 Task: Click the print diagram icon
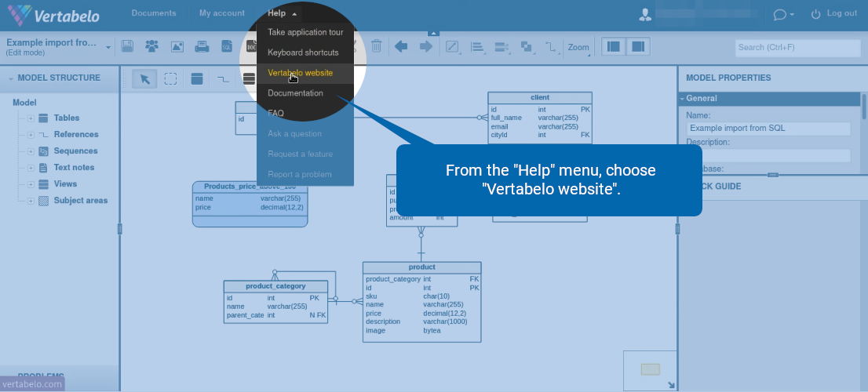pos(202,47)
